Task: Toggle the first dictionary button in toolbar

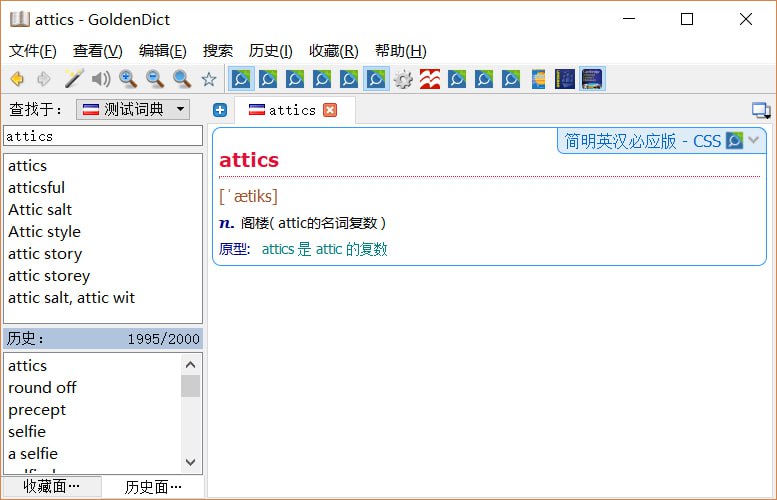Action: coord(241,79)
